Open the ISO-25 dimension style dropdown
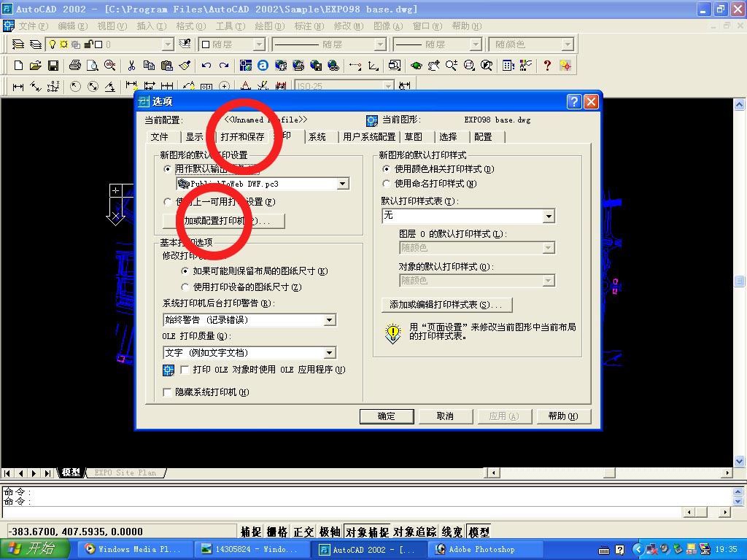Image resolution: width=747 pixels, height=560 pixels. [389, 86]
